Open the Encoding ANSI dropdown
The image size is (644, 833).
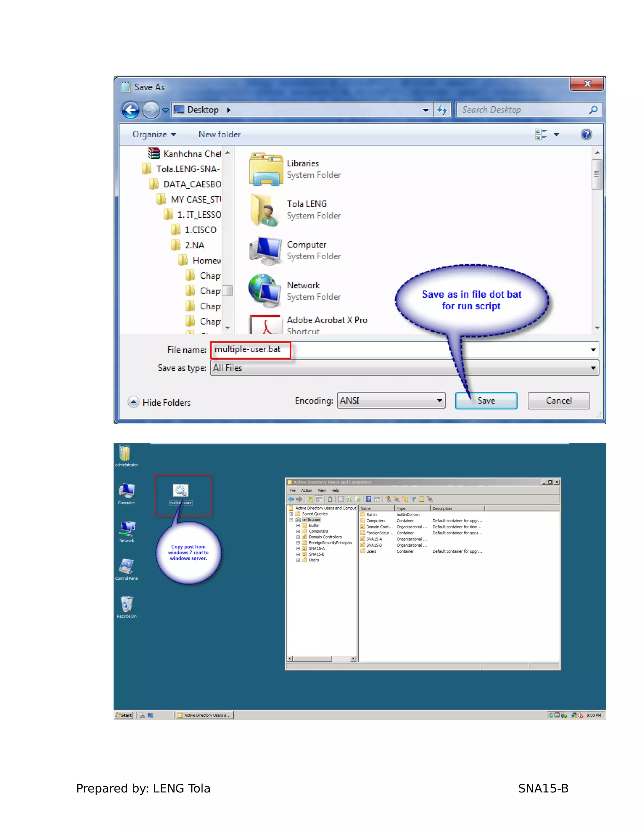[x=440, y=400]
